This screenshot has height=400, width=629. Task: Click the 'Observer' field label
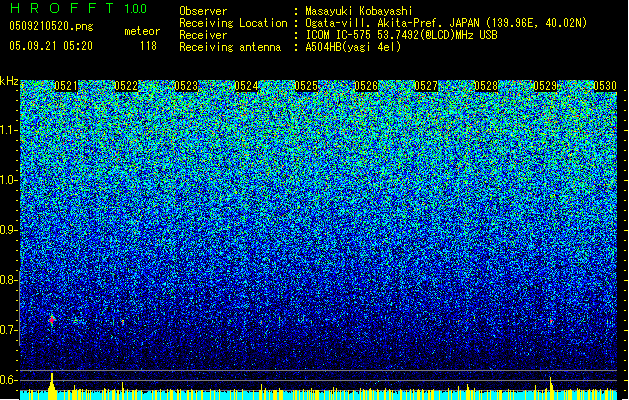coord(203,11)
